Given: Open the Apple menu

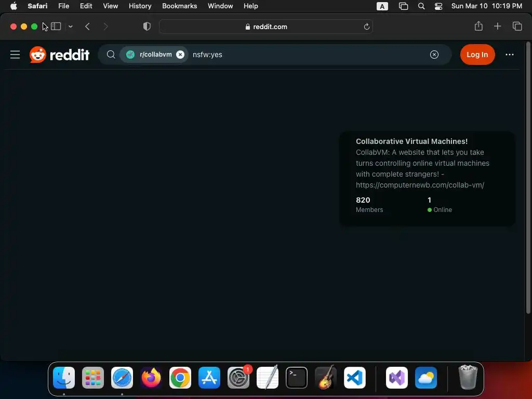Looking at the screenshot, I should (14, 6).
